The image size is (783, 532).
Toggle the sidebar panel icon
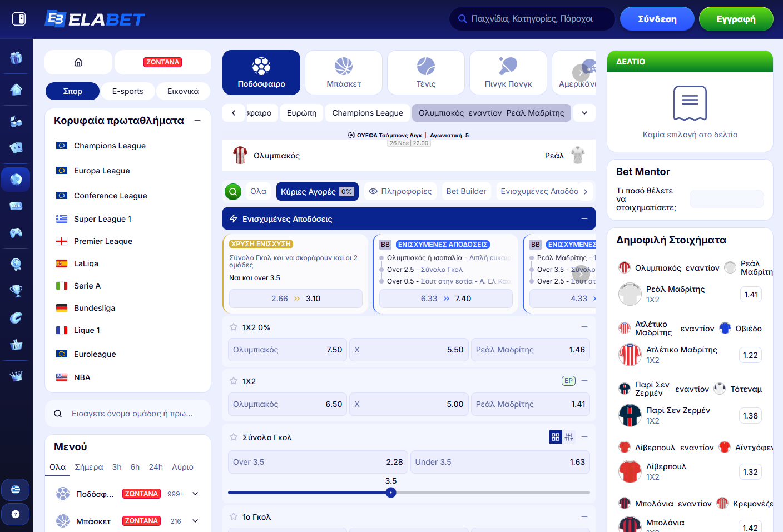click(x=19, y=19)
